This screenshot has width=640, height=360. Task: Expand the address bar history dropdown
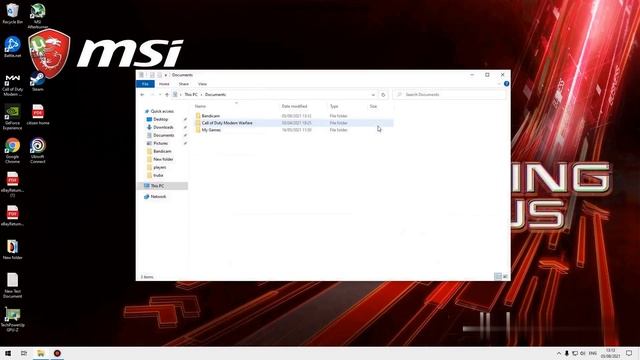tap(373, 95)
